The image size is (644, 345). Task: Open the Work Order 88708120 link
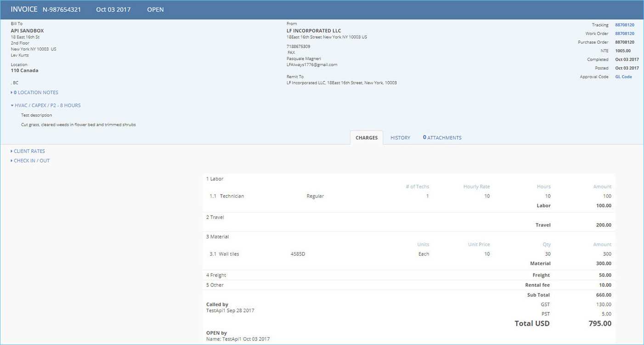[x=625, y=34]
